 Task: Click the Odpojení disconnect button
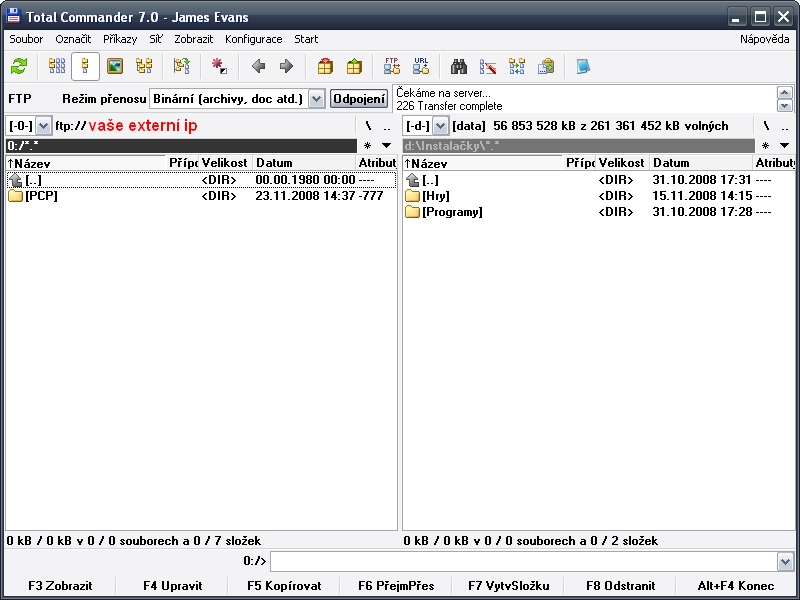[359, 98]
